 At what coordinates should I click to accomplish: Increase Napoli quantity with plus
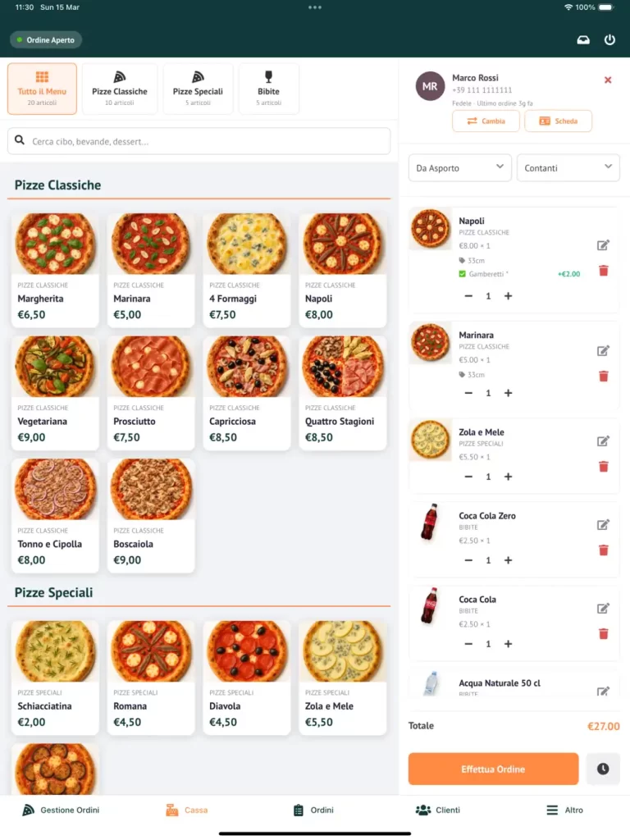coord(508,296)
